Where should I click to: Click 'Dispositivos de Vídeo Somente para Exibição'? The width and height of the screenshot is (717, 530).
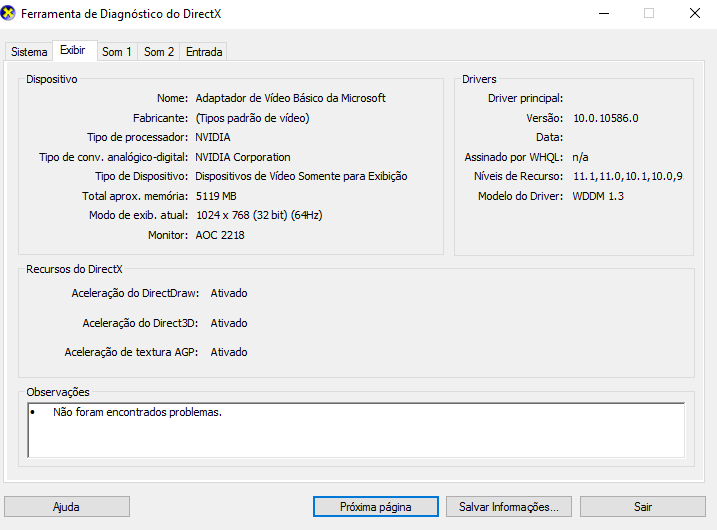coord(301,176)
